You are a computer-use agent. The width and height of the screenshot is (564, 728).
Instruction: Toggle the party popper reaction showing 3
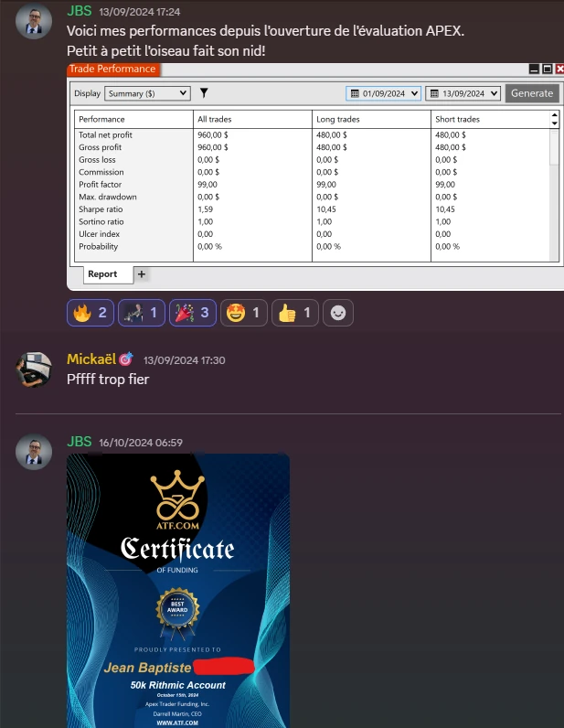pyautogui.click(x=193, y=313)
